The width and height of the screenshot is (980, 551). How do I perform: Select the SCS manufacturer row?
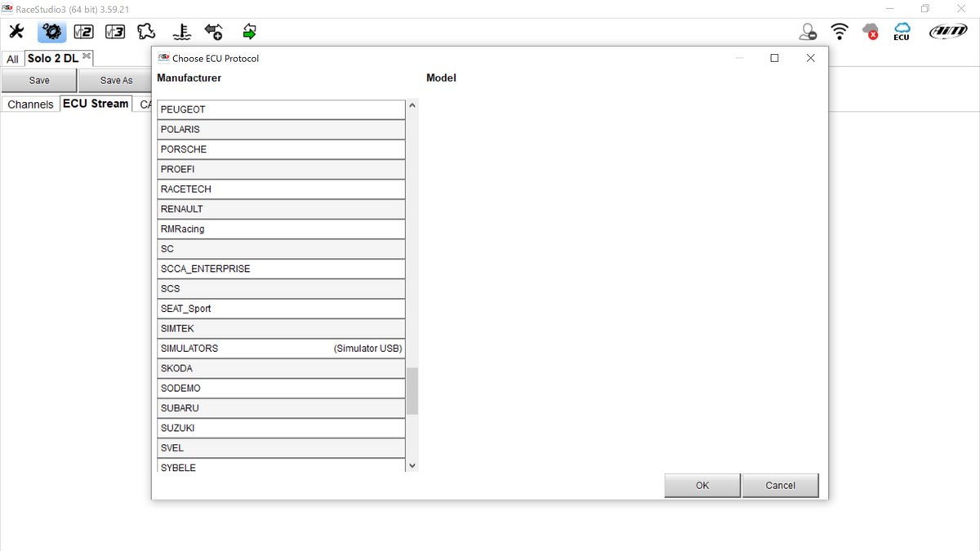(x=281, y=288)
